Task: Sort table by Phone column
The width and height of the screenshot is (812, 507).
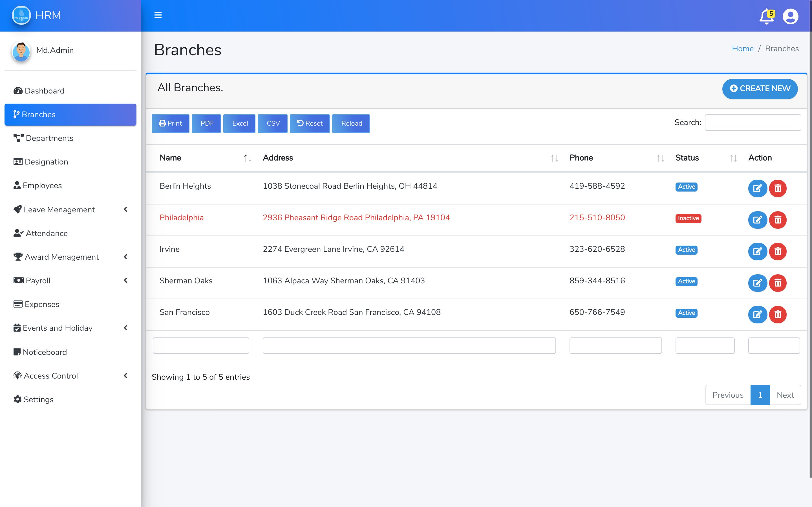Action: (660, 158)
